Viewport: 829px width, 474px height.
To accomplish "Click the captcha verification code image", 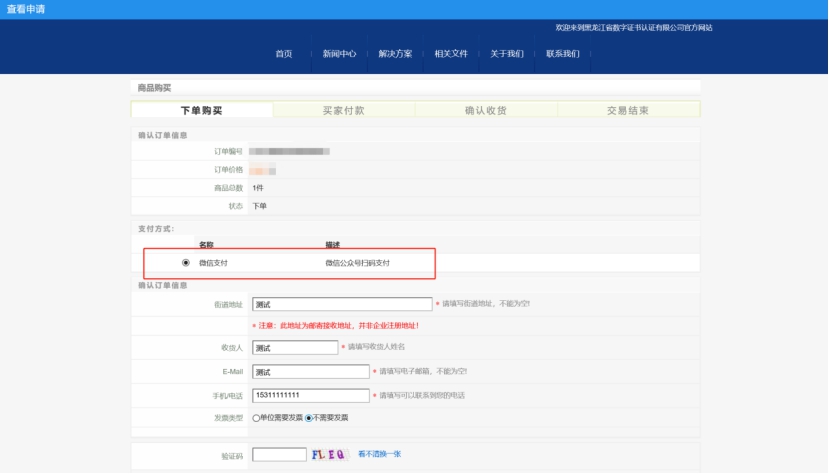I will tap(329, 454).
